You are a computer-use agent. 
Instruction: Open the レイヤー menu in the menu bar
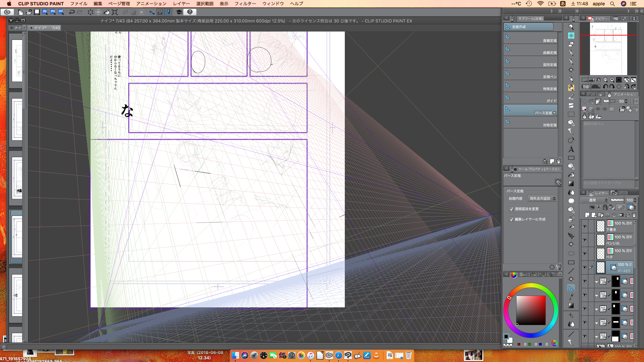point(181,4)
